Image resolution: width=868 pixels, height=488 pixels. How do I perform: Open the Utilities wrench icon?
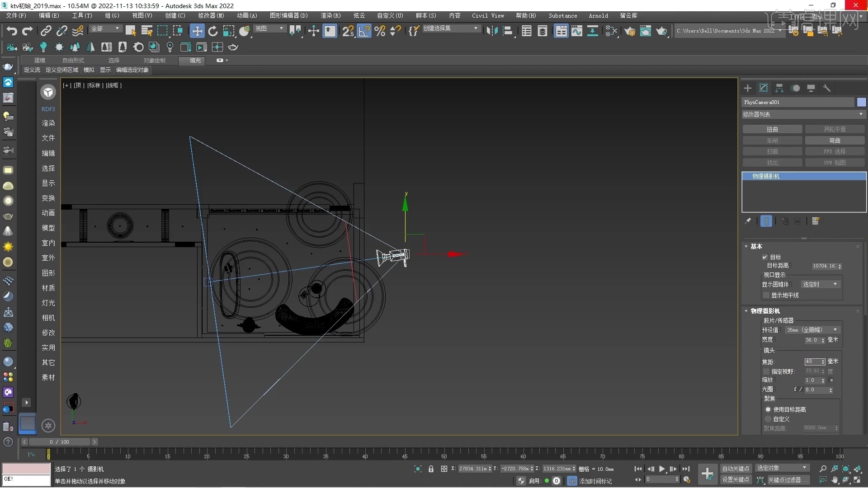(x=827, y=88)
